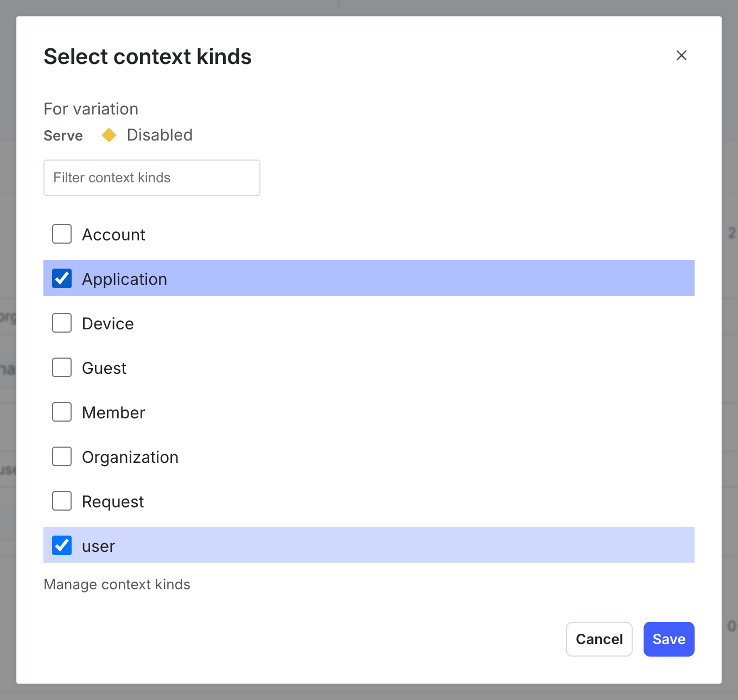
Task: Uncheck the Application context kind
Action: (x=61, y=278)
